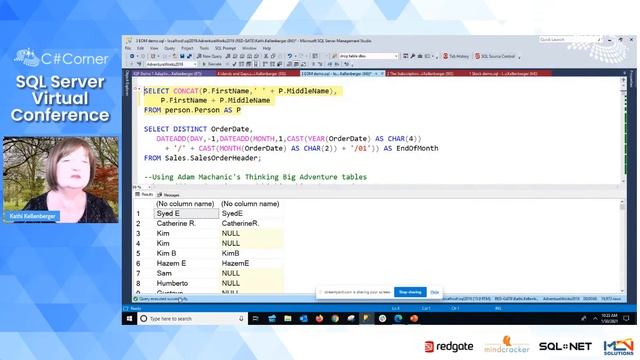
Task: Open Firefox from the taskbar
Action: point(319,318)
